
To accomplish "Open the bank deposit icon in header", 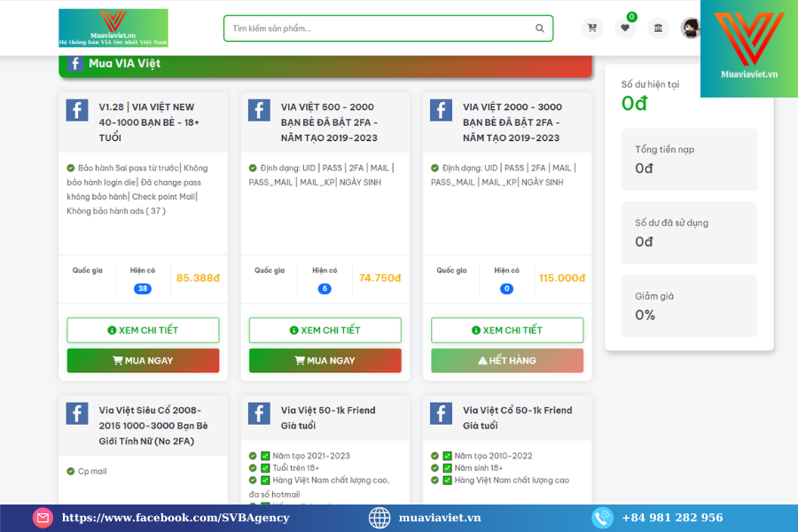I will pos(658,28).
